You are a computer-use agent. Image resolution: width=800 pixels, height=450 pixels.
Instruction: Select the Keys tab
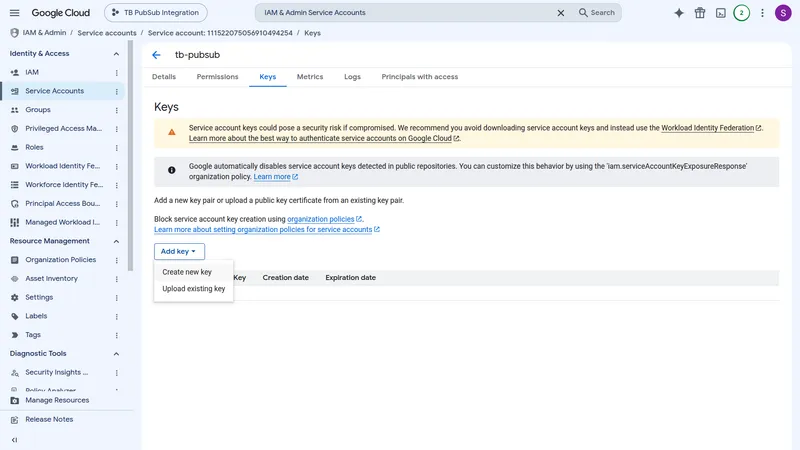267,77
